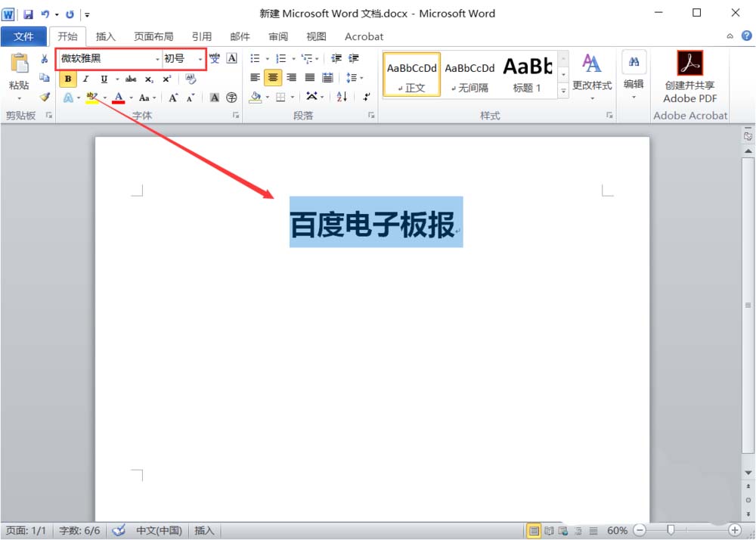Viewport: 756px width, 540px height.
Task: Apply Text Effects glowing A icon
Action: (69, 98)
